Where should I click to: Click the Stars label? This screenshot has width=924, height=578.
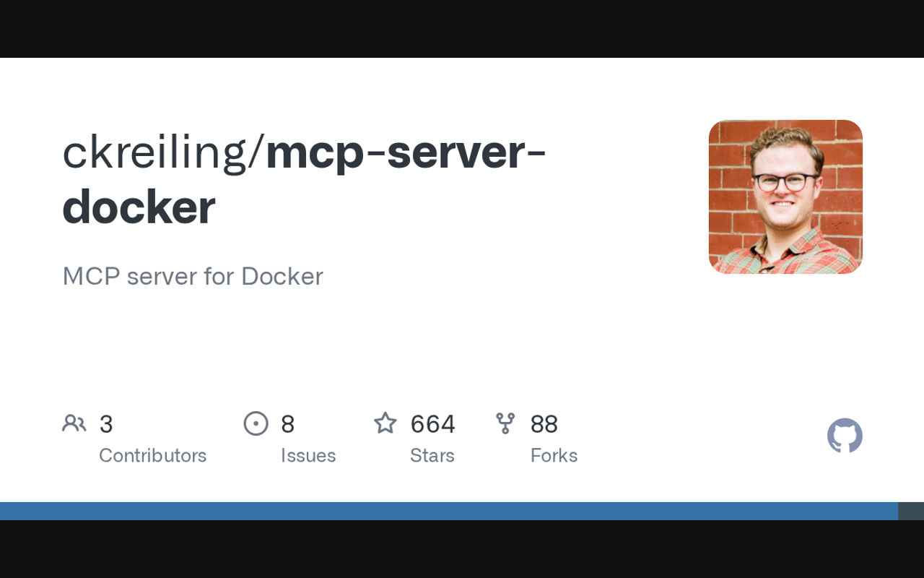coord(432,455)
